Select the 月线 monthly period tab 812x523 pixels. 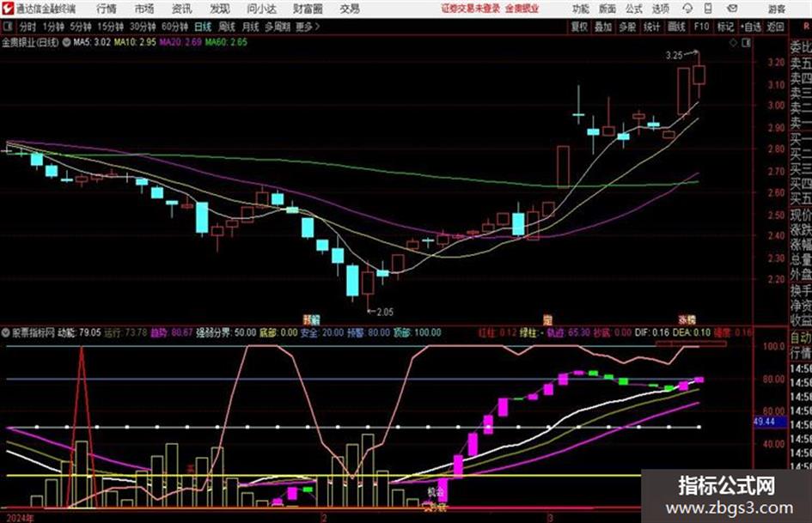[251, 27]
